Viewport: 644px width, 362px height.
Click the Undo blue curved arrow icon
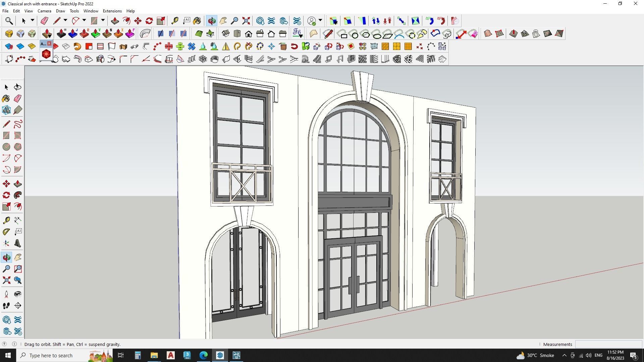click(430, 21)
